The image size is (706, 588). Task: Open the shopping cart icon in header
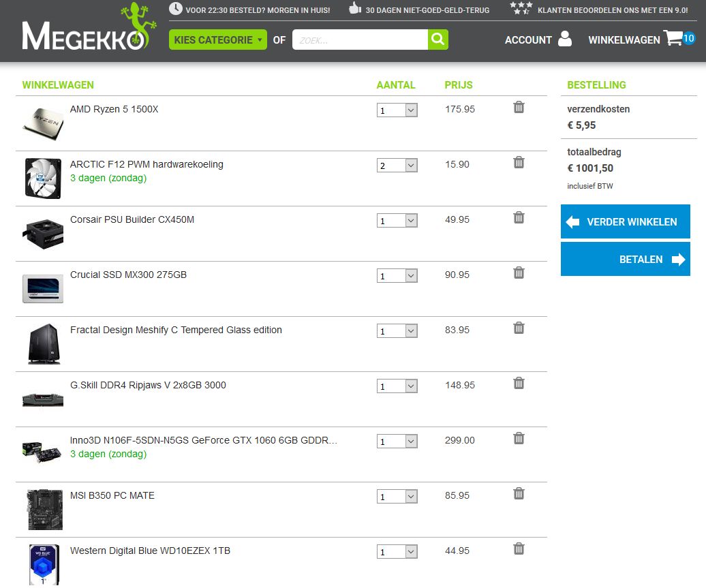coord(673,38)
